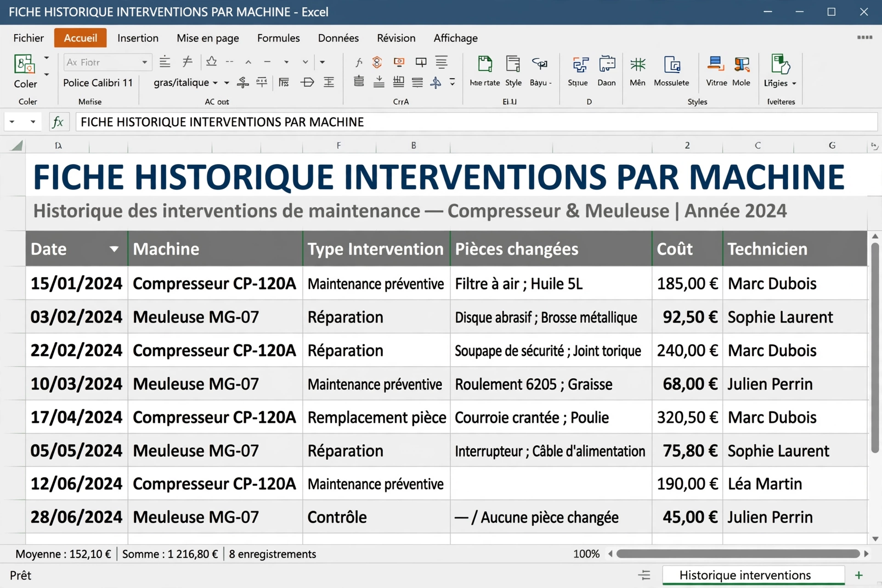This screenshot has height=588, width=882.
Task: Click the download-to-line icon in the CrA group
Action: [379, 82]
